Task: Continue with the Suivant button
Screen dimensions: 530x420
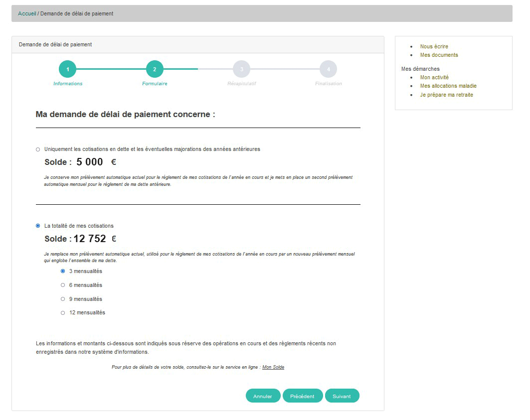Action: point(342,396)
